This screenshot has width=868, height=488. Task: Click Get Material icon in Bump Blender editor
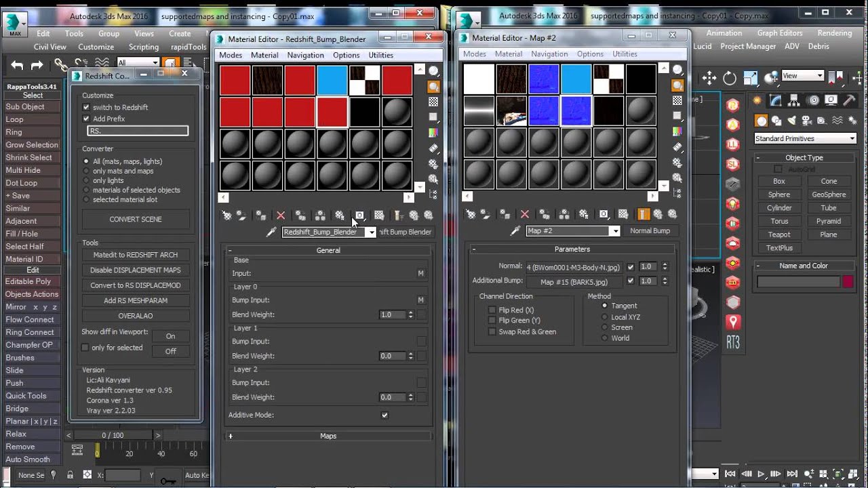[x=227, y=216]
